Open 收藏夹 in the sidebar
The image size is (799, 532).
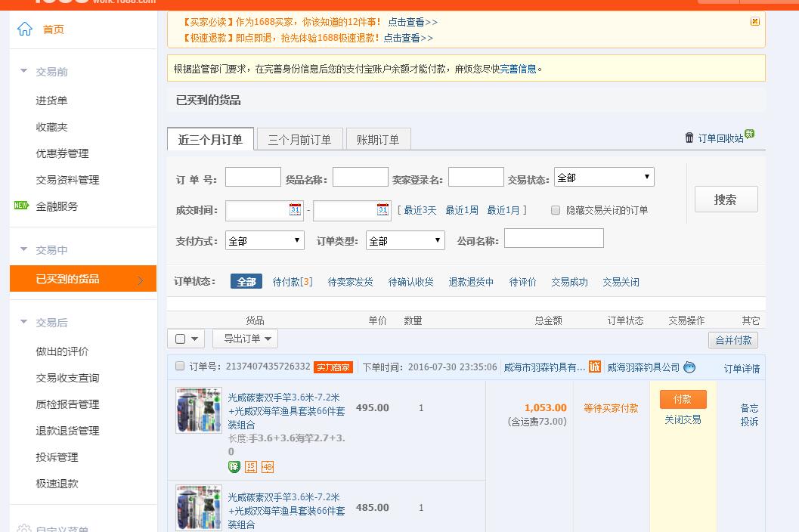[x=51, y=127]
